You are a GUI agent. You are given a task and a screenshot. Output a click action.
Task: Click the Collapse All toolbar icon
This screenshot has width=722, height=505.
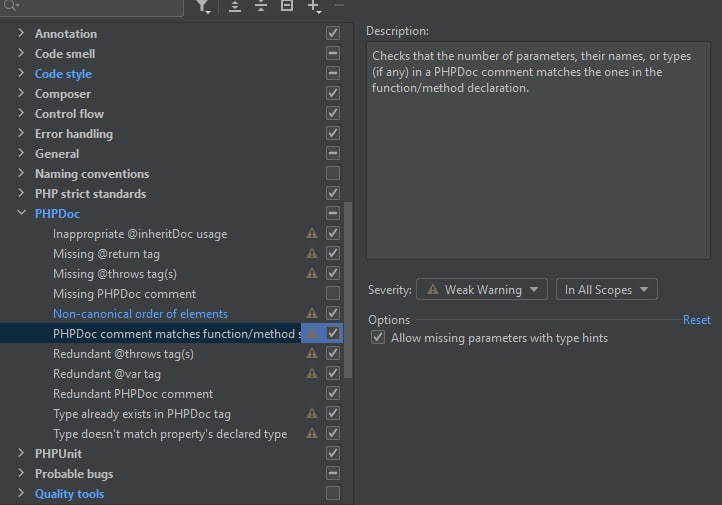261,6
